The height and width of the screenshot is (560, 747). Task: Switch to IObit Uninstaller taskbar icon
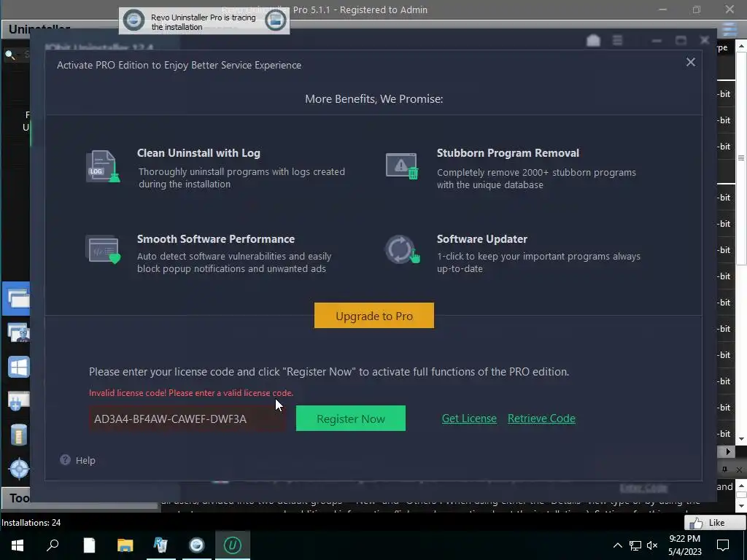pyautogui.click(x=233, y=545)
